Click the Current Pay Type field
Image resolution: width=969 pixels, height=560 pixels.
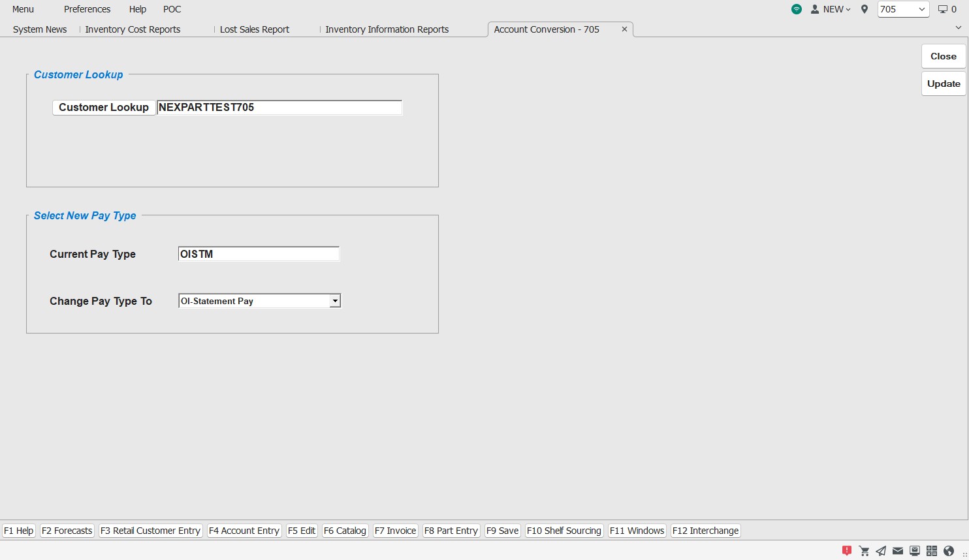tap(259, 254)
